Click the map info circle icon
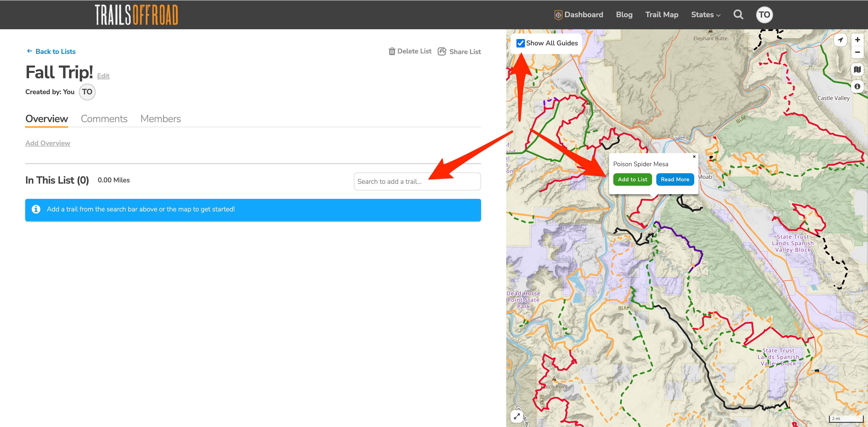 (x=857, y=86)
